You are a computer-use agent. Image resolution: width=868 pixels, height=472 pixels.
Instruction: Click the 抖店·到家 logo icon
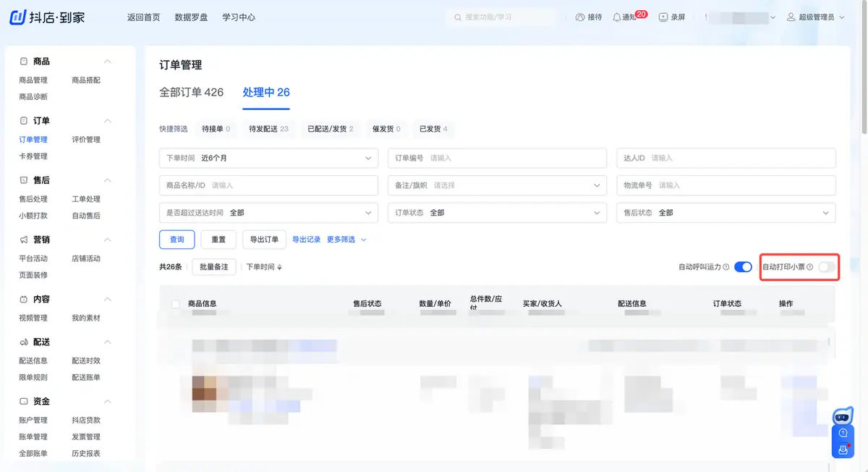[18, 17]
